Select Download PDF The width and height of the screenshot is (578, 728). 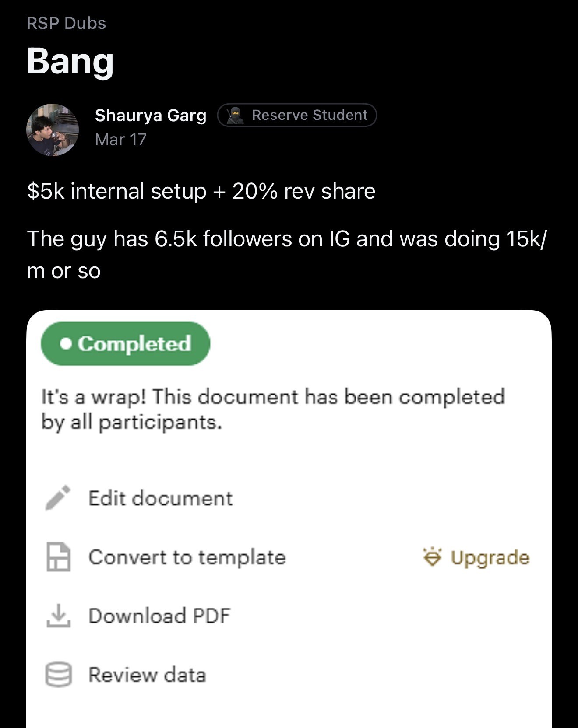click(159, 616)
